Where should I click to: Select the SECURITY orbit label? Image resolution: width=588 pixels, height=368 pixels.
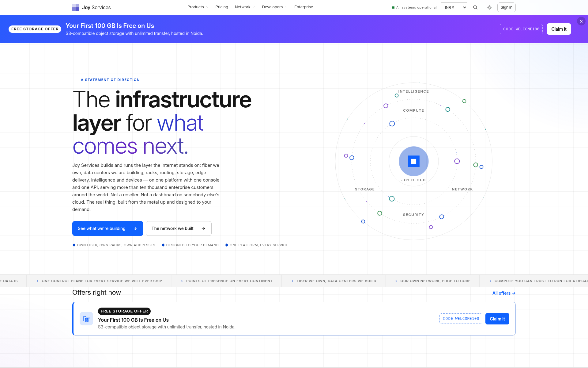pyautogui.click(x=413, y=215)
